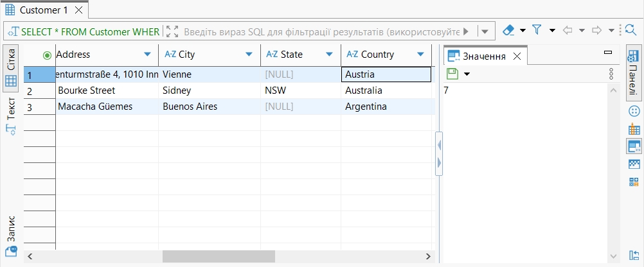Close the Значення panel tab
Screen dimensions: 644x267
(x=517, y=56)
